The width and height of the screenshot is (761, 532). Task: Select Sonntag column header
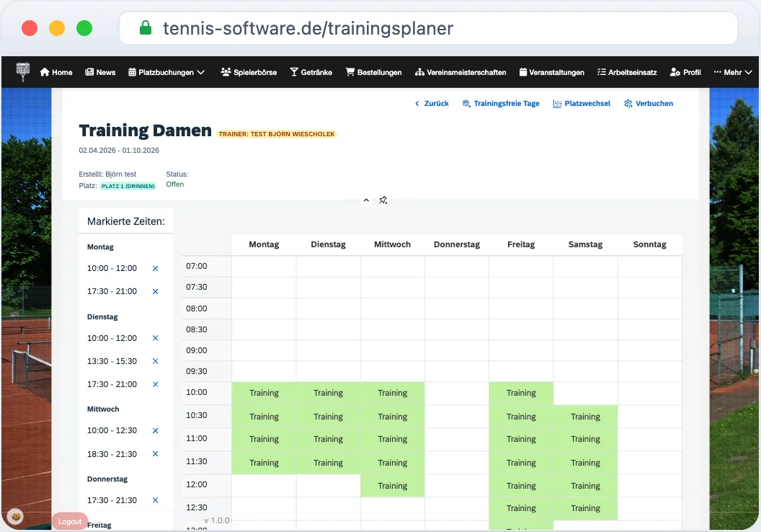click(649, 244)
